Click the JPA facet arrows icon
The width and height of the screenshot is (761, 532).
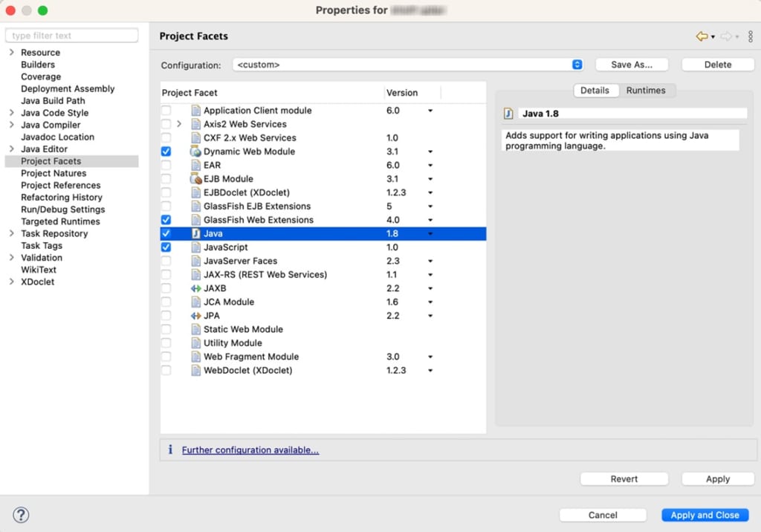196,316
